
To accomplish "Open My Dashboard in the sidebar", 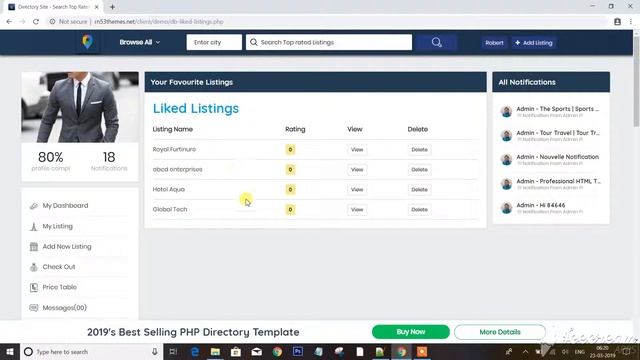I will pos(65,206).
